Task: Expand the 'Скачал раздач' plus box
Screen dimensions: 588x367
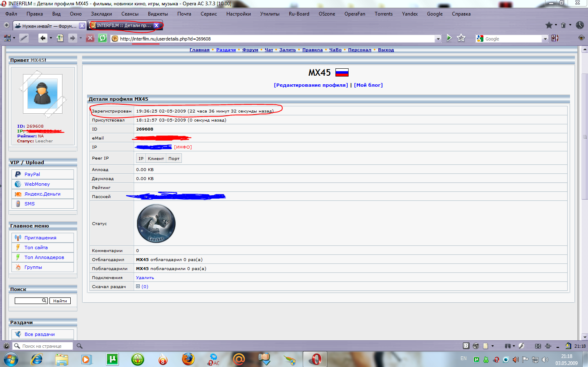Action: coord(138,286)
